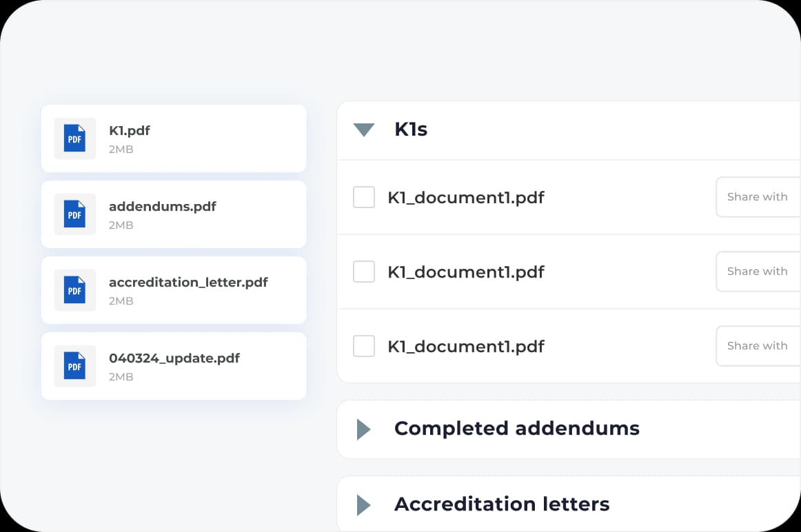Check the second K1_document1.pdf checkbox
Screen dimensions: 801x532
pyautogui.click(x=363, y=272)
